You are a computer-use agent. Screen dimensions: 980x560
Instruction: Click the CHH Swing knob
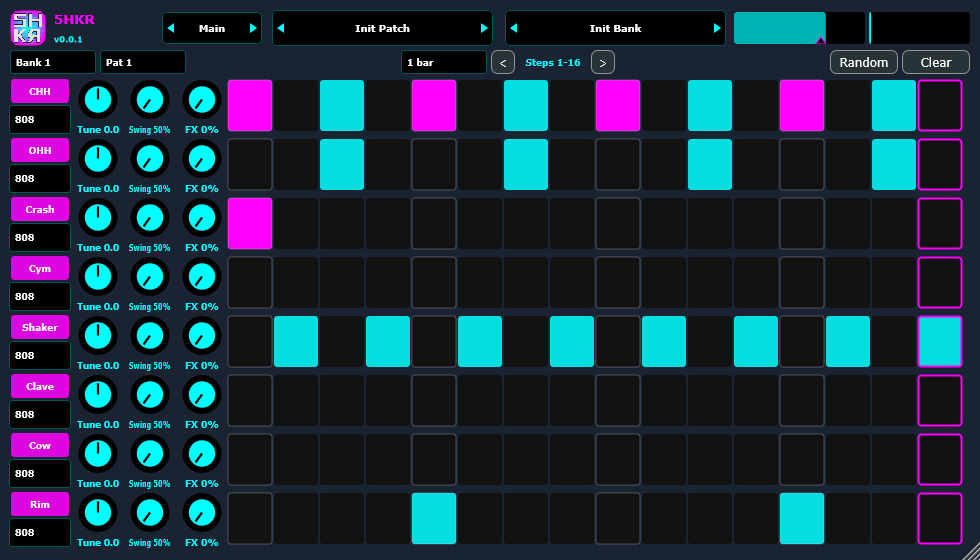coord(149,99)
